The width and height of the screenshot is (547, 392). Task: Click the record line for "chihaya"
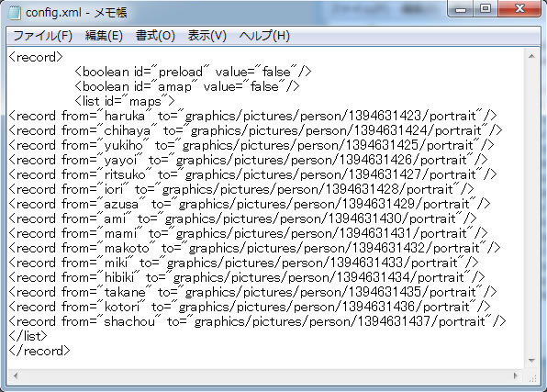pos(255,130)
